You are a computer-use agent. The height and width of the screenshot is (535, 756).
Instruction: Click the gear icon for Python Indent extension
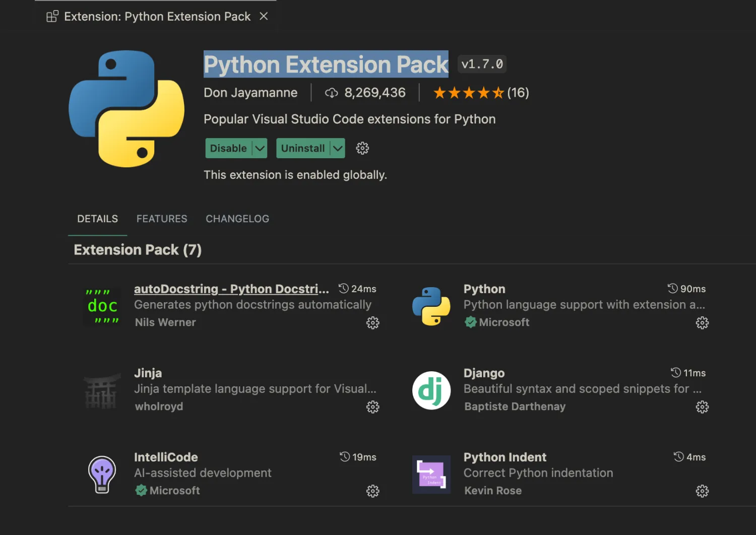coord(702,491)
